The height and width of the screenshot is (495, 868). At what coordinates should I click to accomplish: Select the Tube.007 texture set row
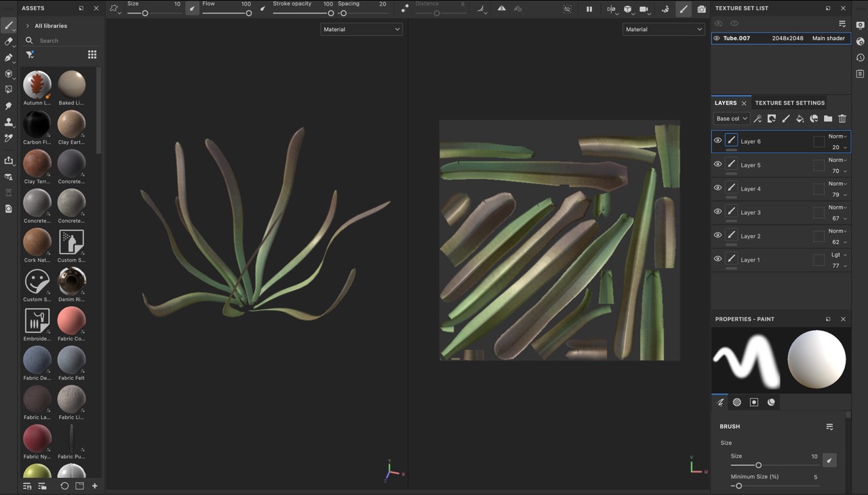point(781,39)
